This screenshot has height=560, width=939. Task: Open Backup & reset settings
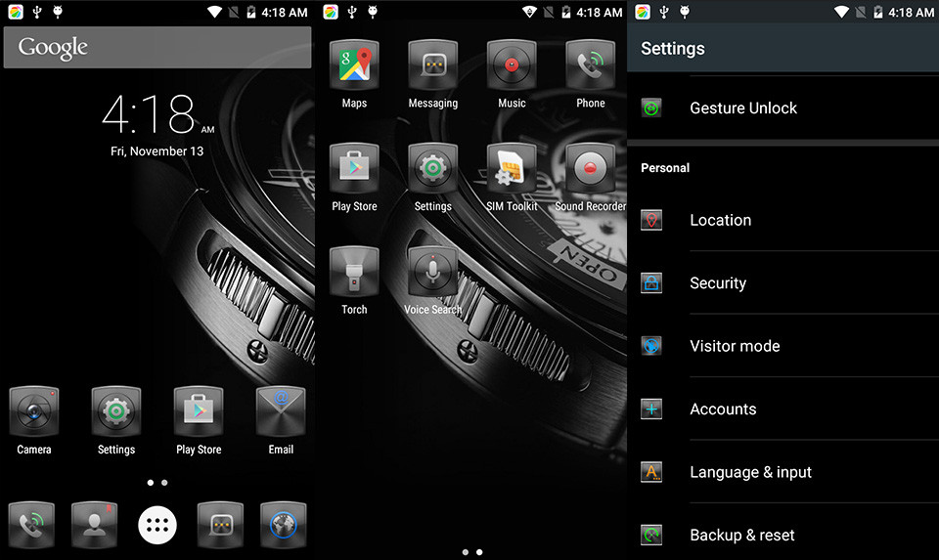(x=783, y=535)
